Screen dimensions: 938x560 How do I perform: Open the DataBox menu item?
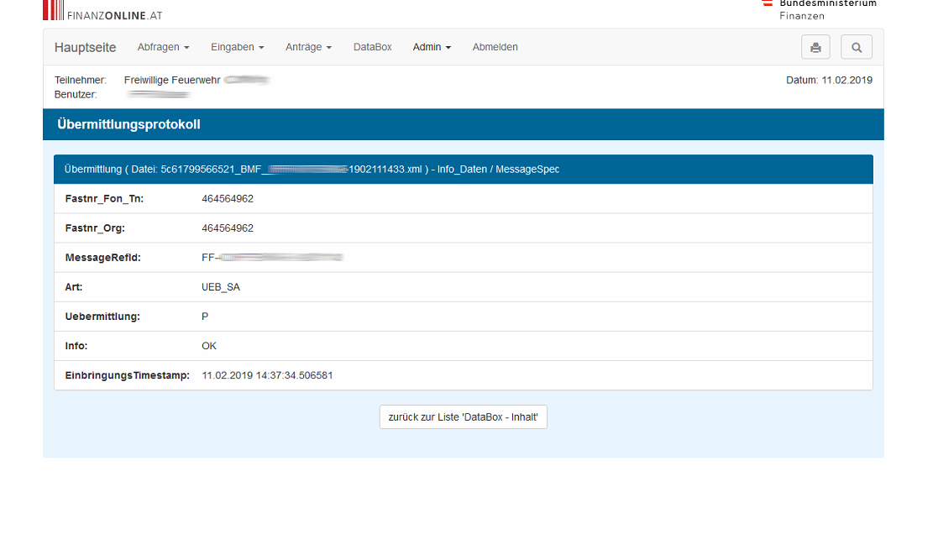[372, 47]
